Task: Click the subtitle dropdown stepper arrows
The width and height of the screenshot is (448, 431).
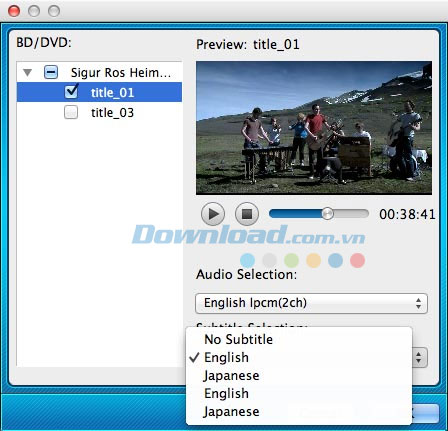Action: coord(419,358)
